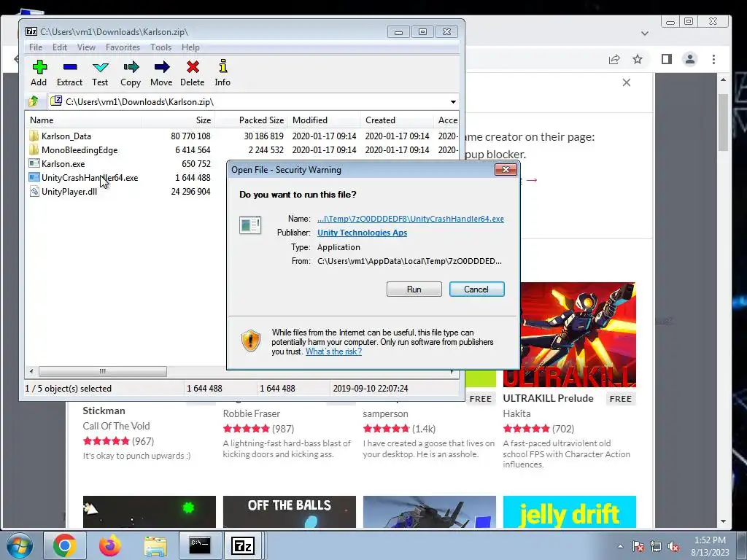Click the Chrome page scrollbar up arrow
Viewport: 747px width, 560px height.
[723, 79]
